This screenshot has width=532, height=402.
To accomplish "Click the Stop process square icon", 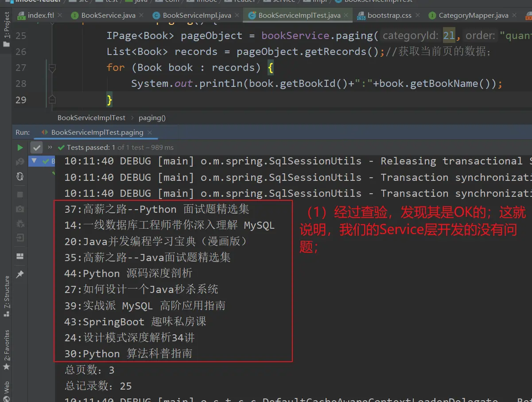I will 20,194.
